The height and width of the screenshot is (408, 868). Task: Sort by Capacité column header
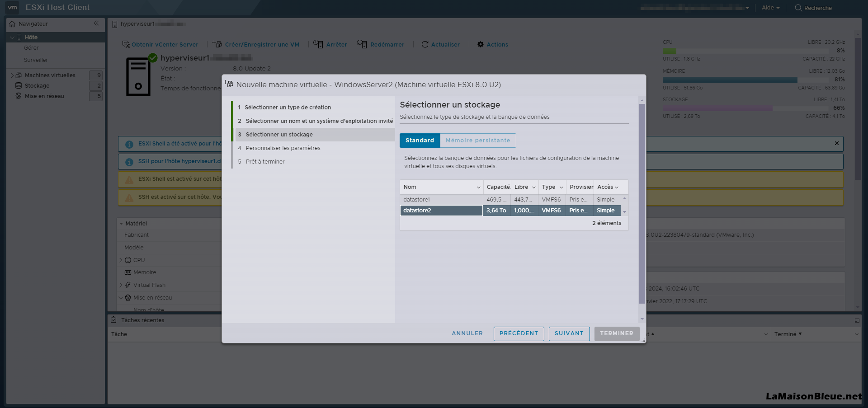(498, 187)
